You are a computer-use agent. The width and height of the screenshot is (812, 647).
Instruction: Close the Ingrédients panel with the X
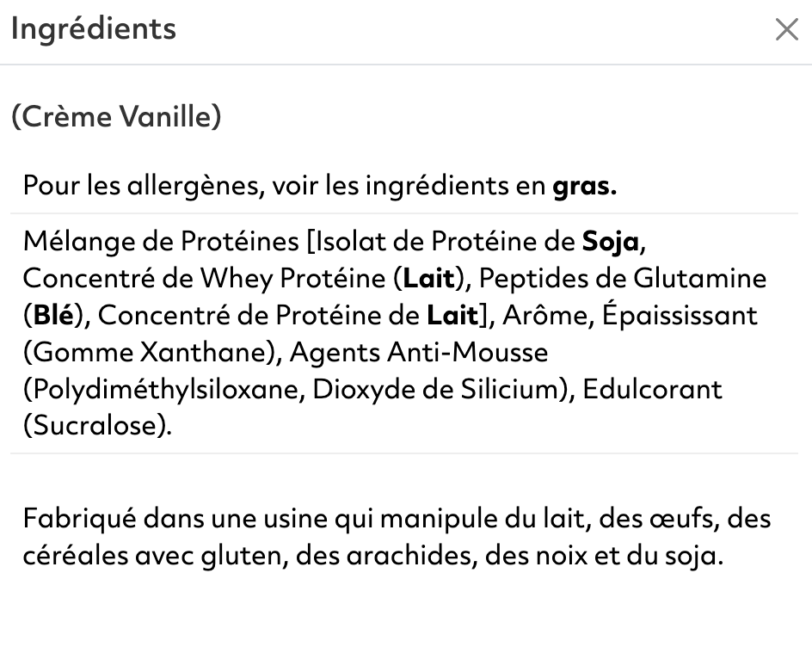tap(786, 30)
